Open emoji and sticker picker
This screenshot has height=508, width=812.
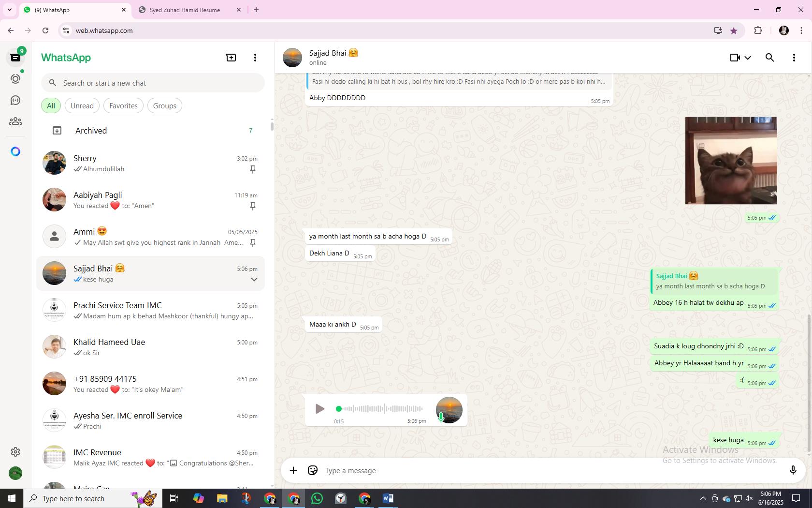[x=313, y=470]
